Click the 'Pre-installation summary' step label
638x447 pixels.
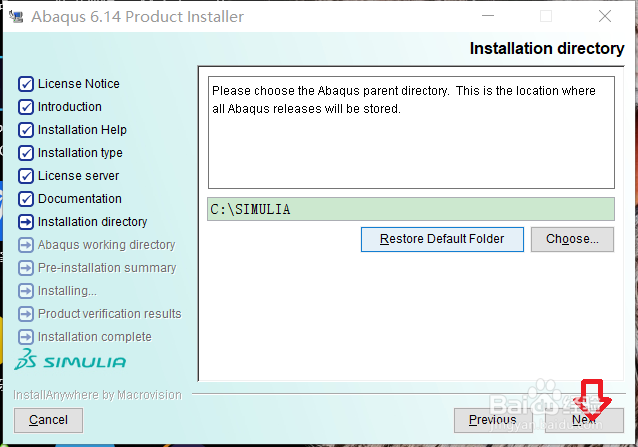107,268
